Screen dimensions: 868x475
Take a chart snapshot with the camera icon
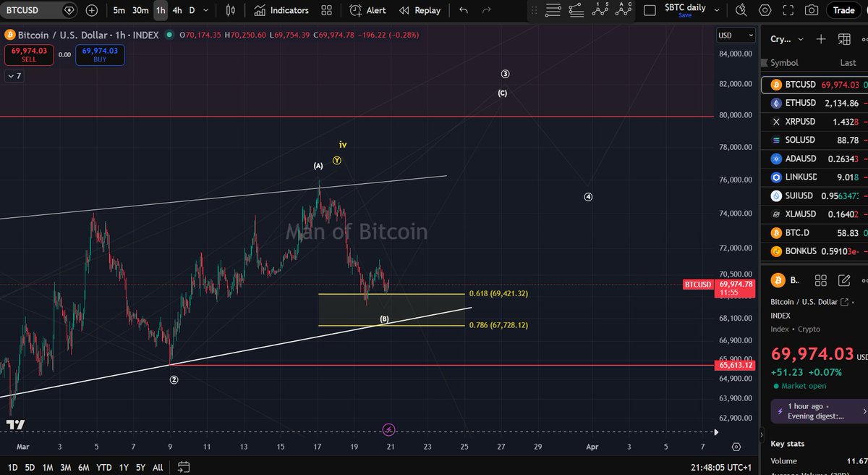pyautogui.click(x=811, y=10)
